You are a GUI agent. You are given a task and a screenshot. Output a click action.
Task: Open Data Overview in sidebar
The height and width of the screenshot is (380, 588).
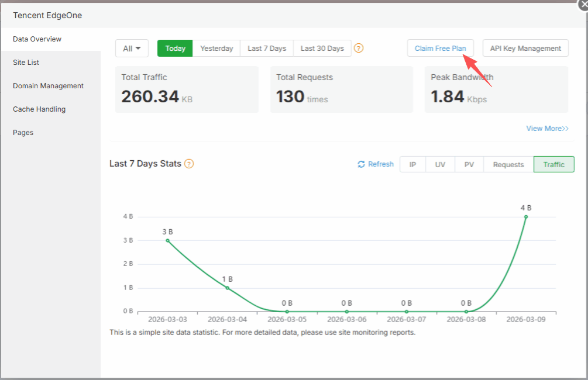(51, 39)
